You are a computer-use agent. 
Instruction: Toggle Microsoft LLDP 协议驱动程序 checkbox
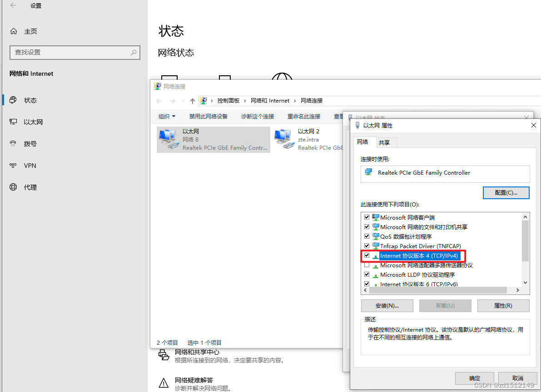tap(367, 274)
